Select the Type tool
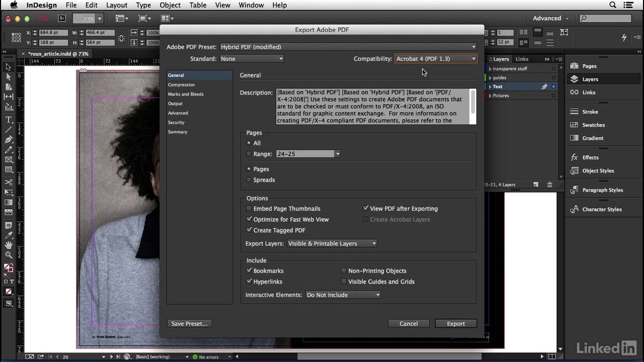644x362 pixels. pos(9,120)
